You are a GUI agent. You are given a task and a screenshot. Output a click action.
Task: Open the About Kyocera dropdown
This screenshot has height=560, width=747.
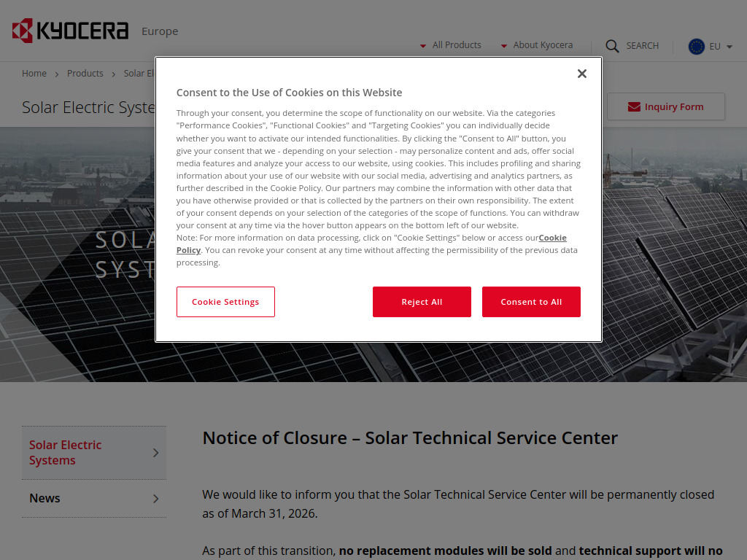(x=543, y=44)
